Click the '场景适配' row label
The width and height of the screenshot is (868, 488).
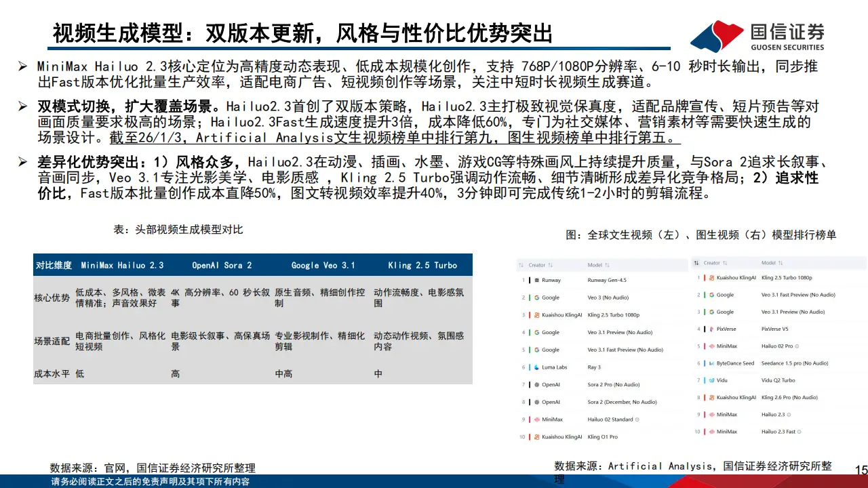[x=52, y=341]
